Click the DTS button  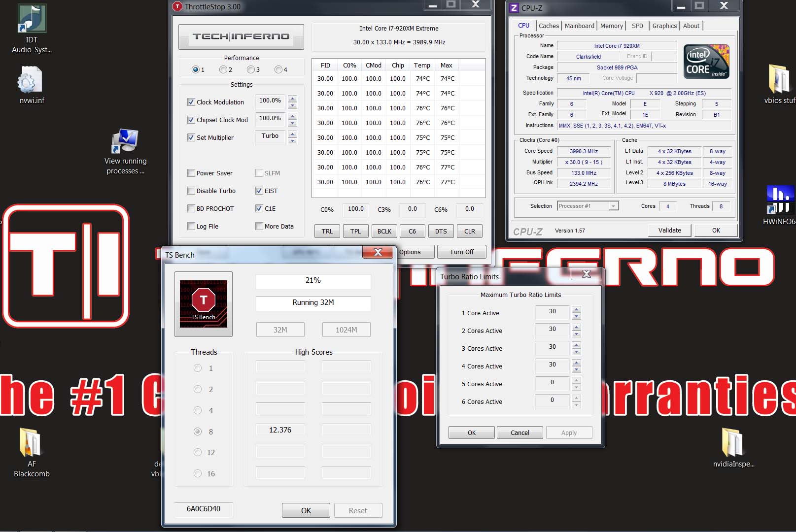coord(441,231)
